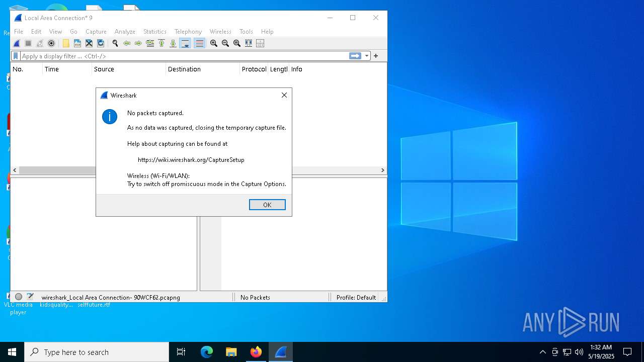
Task: Open the Edit menu
Action: (x=36, y=31)
